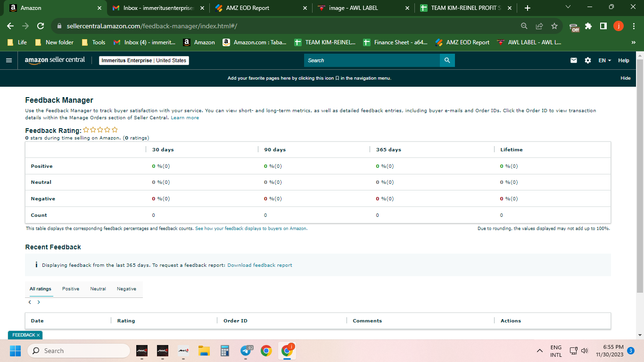Open the Windows Start menu
Screen dimensions: 644x362
coord(15,351)
